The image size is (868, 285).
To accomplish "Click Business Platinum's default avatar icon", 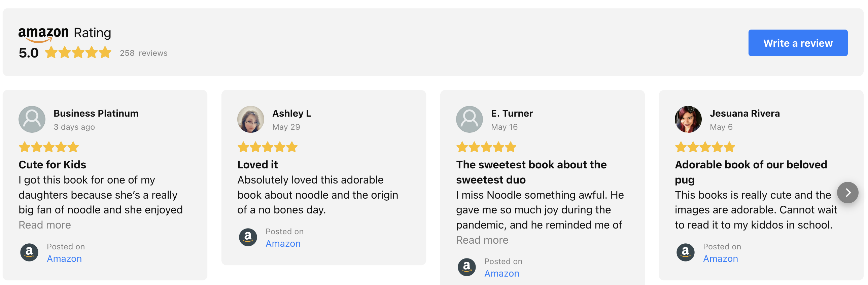I will (x=32, y=119).
